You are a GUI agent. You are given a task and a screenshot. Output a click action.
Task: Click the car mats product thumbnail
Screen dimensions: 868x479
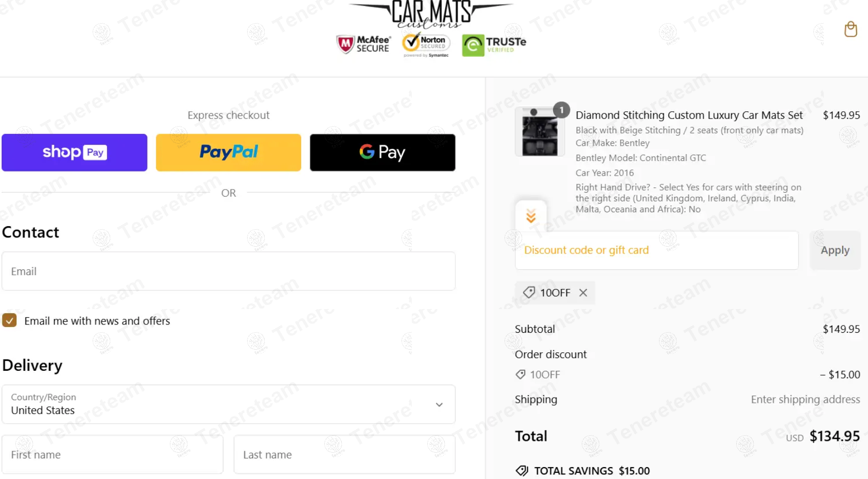point(536,131)
